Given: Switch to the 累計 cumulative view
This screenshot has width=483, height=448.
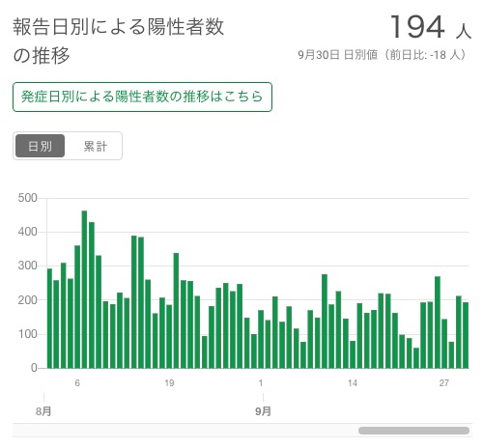Looking at the screenshot, I should (95, 146).
